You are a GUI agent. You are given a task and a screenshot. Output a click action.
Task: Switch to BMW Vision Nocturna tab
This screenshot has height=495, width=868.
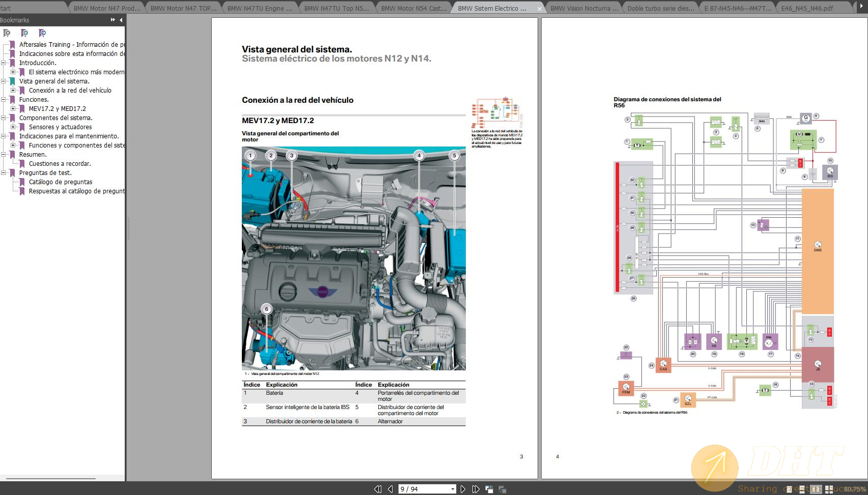[x=584, y=8]
